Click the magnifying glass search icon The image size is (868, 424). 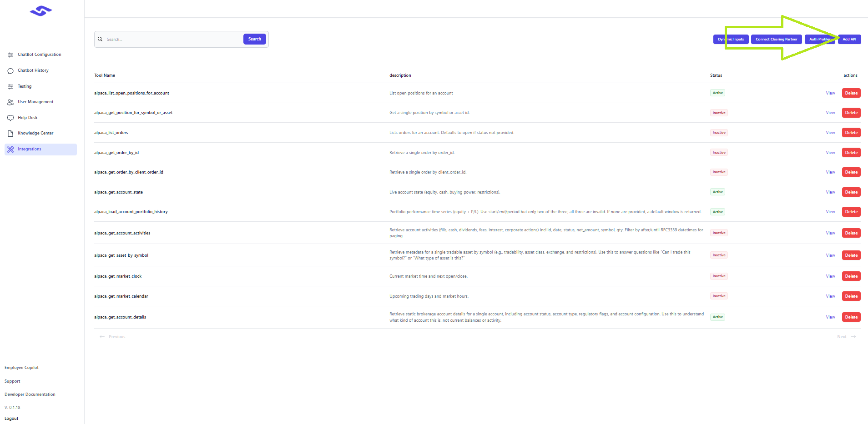[x=100, y=39]
